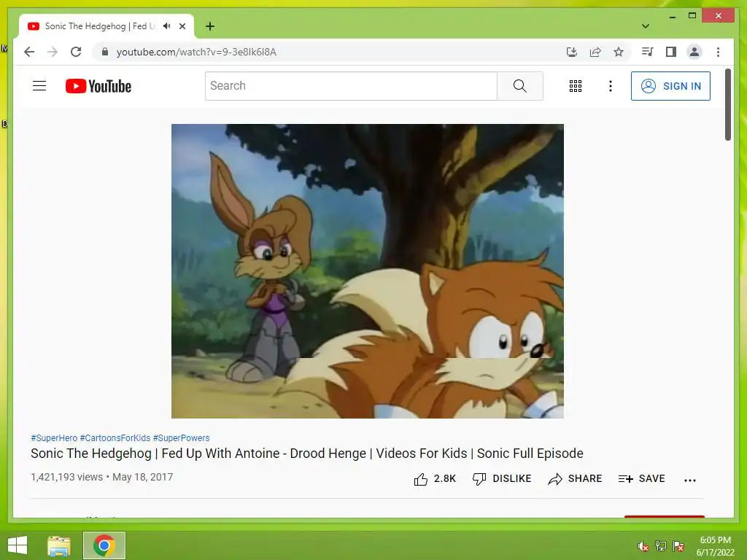Go to YouTube home via logo
Screen dimensions: 747x560
(98, 86)
